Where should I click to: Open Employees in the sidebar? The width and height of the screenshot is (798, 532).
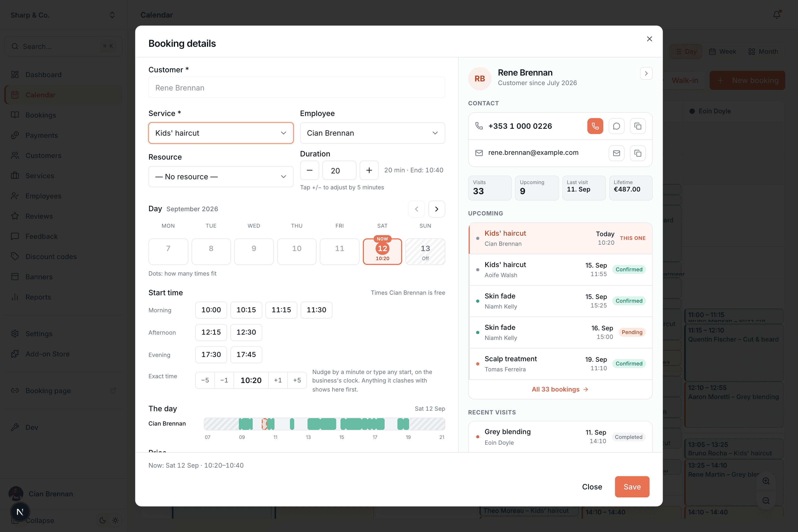click(x=64, y=196)
